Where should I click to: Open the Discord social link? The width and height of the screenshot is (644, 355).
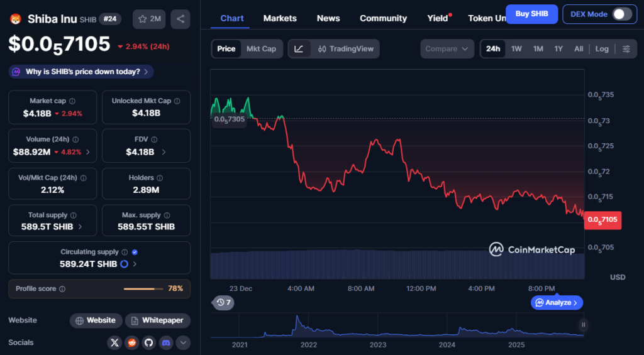point(166,342)
